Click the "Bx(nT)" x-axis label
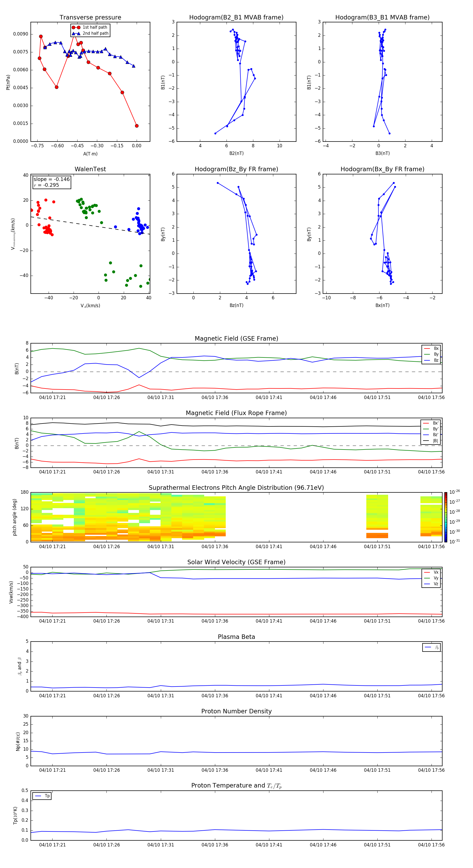 click(x=382, y=305)
